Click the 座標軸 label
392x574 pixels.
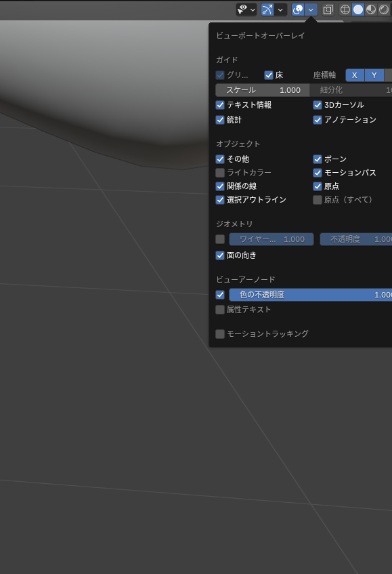(x=324, y=75)
